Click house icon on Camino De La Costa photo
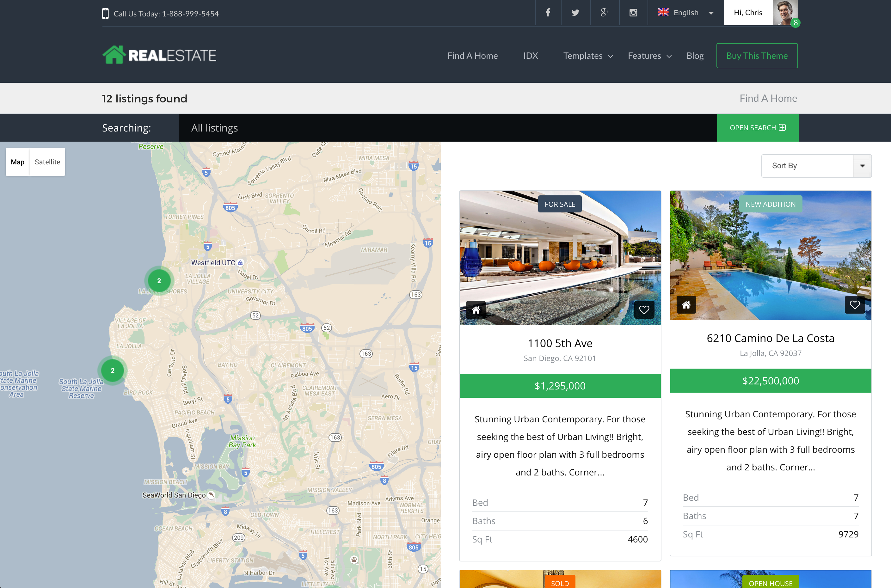Viewport: 891px width, 588px height. (x=686, y=305)
